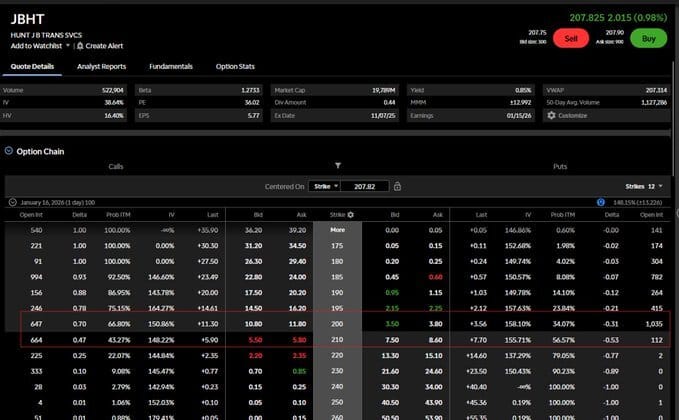Click the puts Delta column header

(611, 215)
